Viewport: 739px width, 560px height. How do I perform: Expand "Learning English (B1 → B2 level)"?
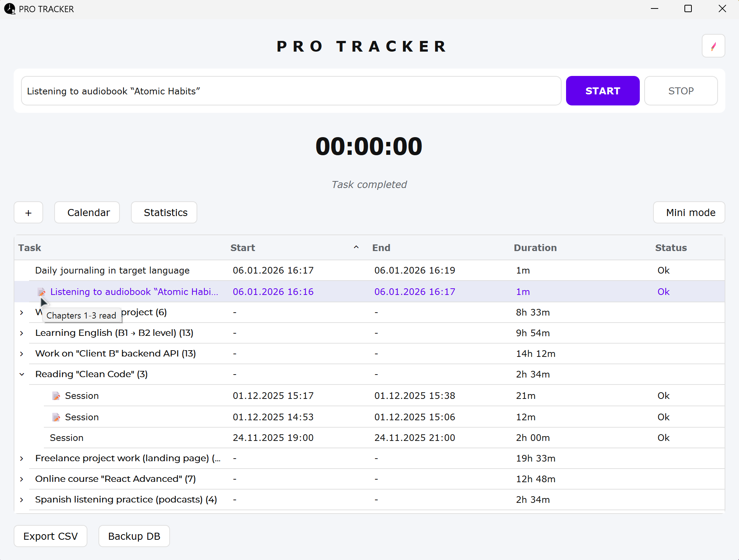[x=21, y=333]
